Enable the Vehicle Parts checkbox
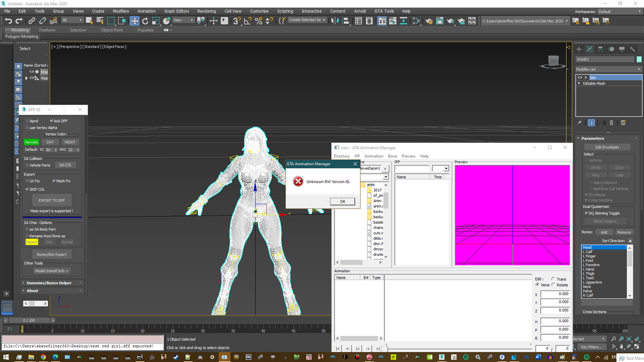 pos(27,165)
